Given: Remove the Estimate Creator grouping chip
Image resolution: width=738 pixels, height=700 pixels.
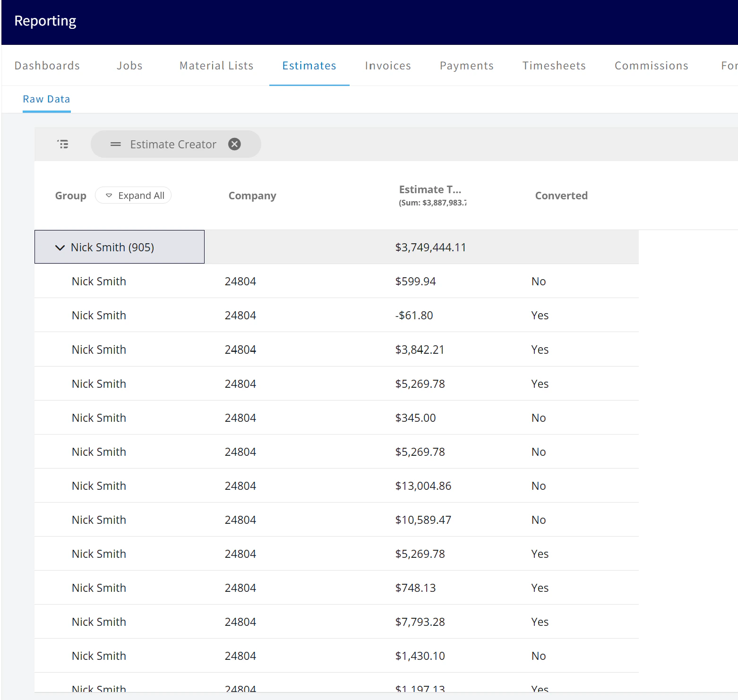Looking at the screenshot, I should pos(234,144).
